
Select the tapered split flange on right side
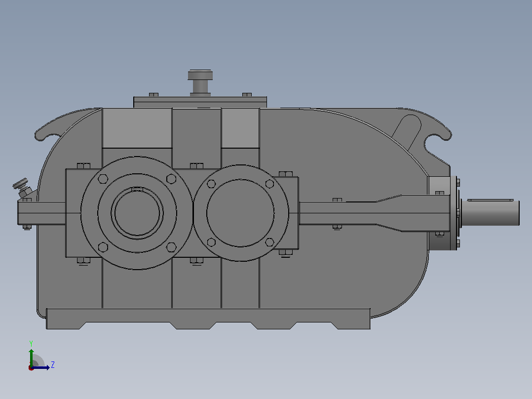click(x=375, y=213)
